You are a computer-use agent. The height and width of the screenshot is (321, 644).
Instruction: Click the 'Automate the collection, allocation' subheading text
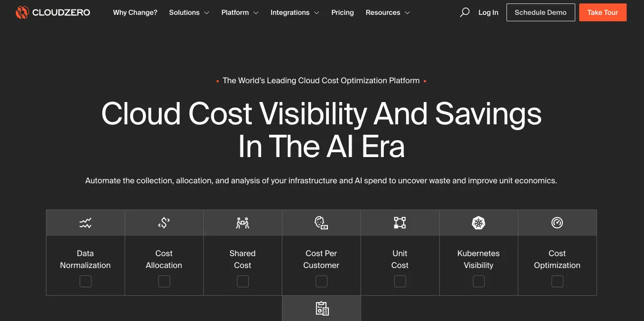click(321, 181)
